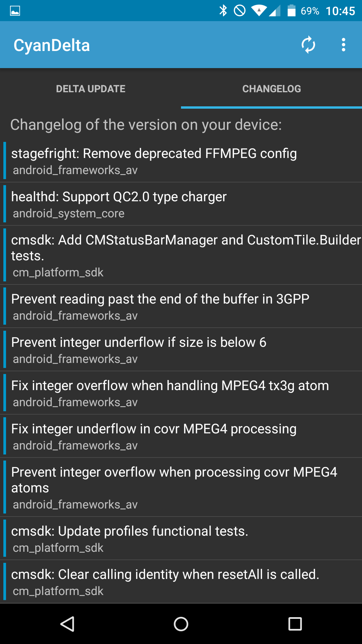Tap the Android back navigation button
Viewport: 362px width, 644px height.
pos(67,624)
